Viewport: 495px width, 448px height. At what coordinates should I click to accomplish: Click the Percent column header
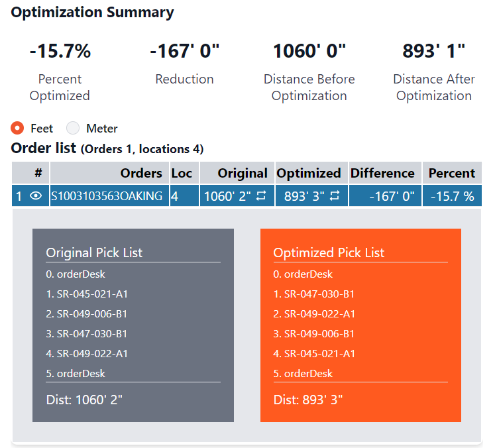(451, 173)
